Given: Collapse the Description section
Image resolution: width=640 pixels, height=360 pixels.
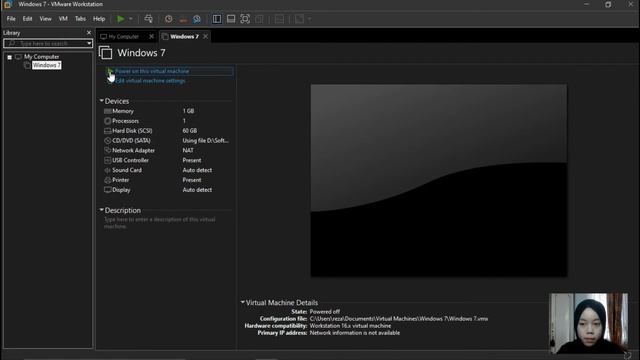Looking at the screenshot, I should (102, 210).
